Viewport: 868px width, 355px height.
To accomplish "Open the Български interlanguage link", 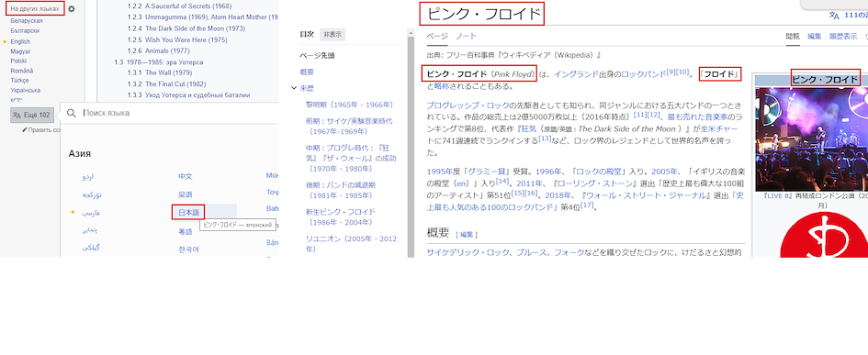I will (25, 30).
